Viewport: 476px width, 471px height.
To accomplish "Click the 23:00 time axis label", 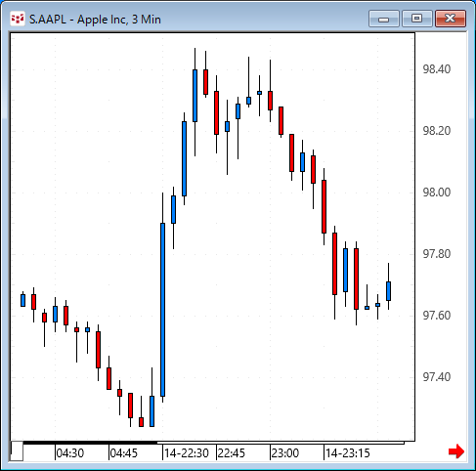I will click(x=285, y=453).
